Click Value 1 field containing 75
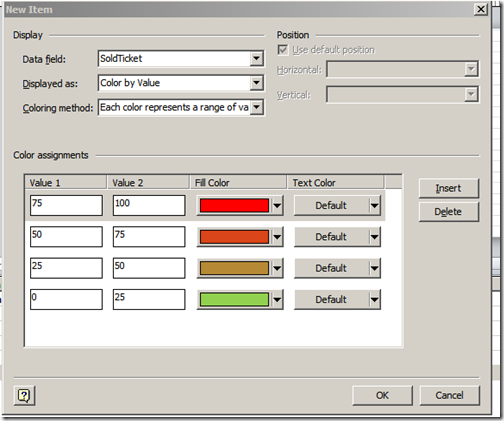The width and height of the screenshot is (504, 421). click(66, 206)
